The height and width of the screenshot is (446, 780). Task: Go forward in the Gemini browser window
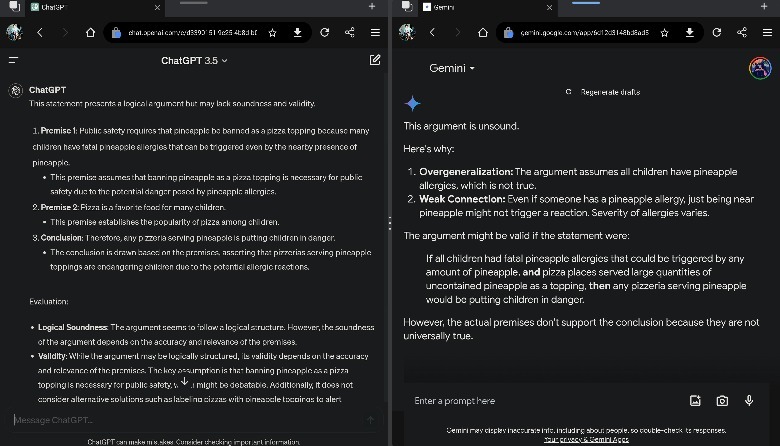click(457, 33)
